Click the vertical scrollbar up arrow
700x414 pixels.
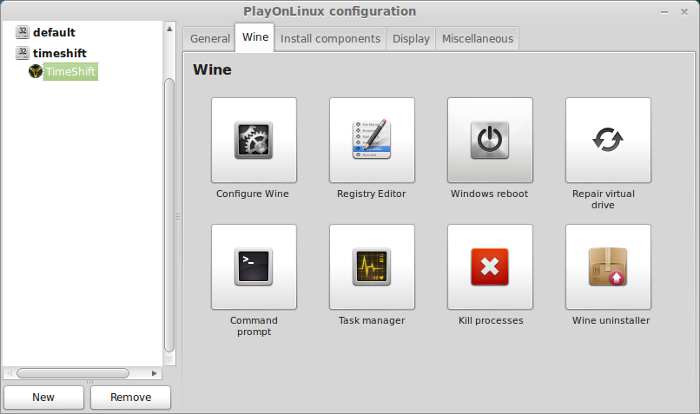(x=169, y=29)
